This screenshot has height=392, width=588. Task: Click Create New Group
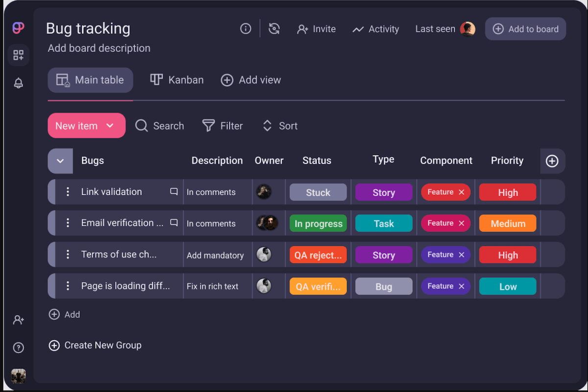coord(95,345)
